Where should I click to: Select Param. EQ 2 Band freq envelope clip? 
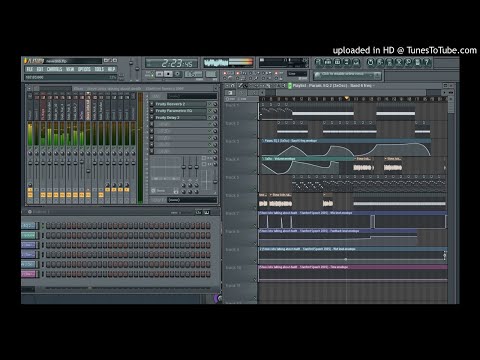[345, 148]
